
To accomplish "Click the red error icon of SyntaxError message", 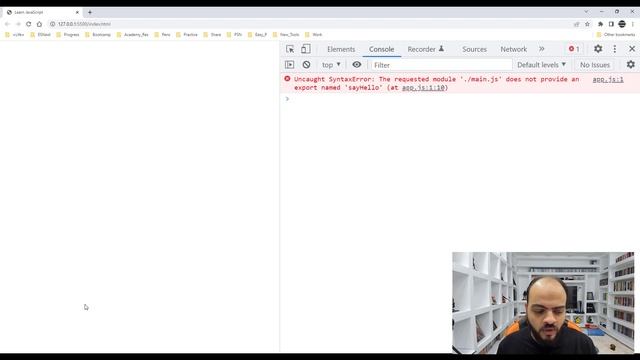I will click(287, 79).
